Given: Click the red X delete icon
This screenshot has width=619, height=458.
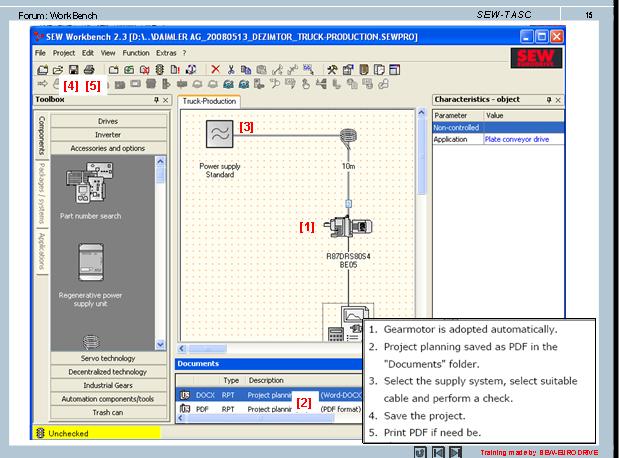Looking at the screenshot, I should coord(215,70).
